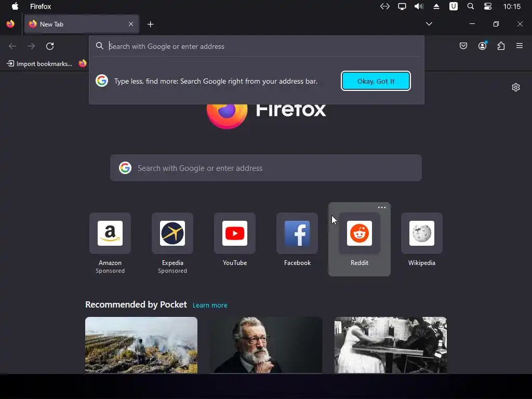
Task: Minimize the Firefox window
Action: coord(472,24)
